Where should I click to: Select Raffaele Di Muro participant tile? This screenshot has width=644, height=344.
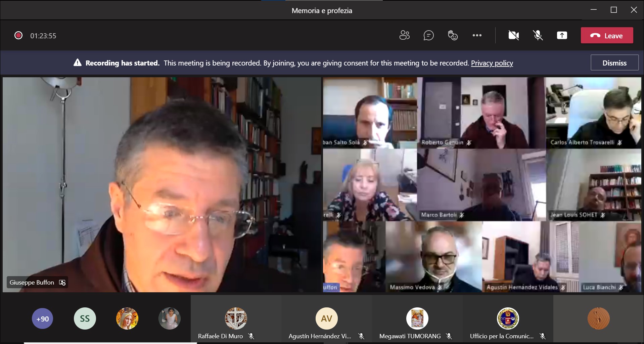click(x=236, y=318)
